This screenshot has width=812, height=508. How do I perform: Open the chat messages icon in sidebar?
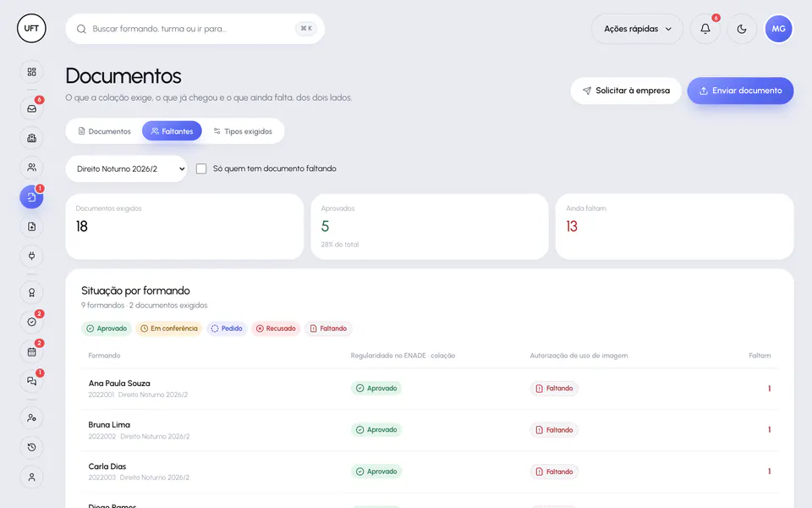pyautogui.click(x=31, y=381)
